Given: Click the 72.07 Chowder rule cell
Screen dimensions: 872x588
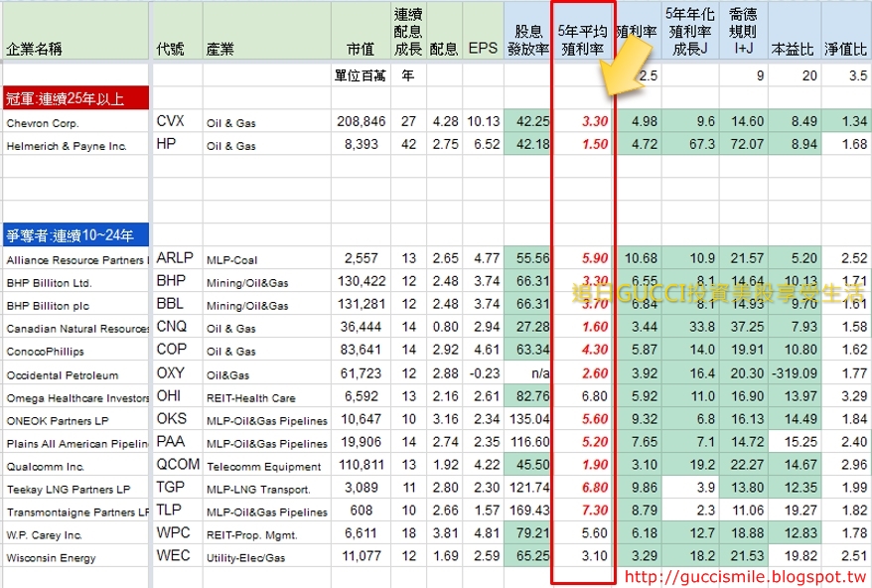Looking at the screenshot, I should point(743,144).
